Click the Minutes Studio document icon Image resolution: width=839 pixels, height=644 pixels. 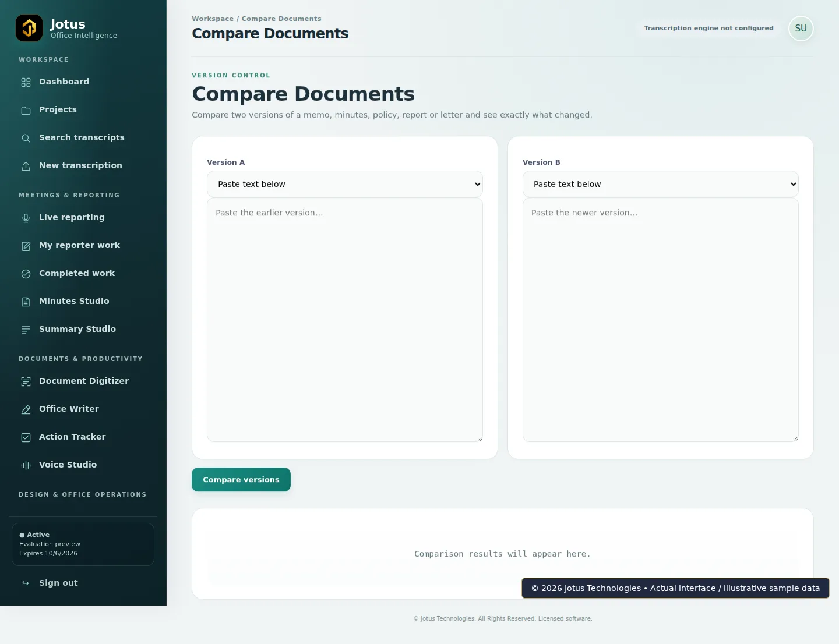[26, 302]
